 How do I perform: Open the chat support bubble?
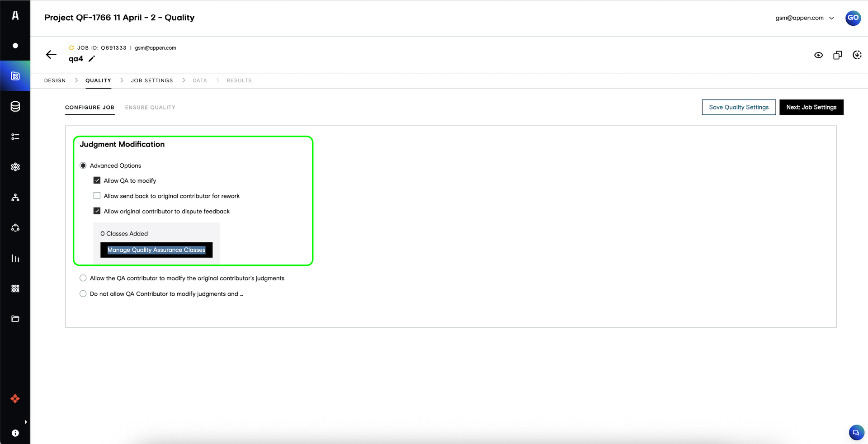(856, 433)
